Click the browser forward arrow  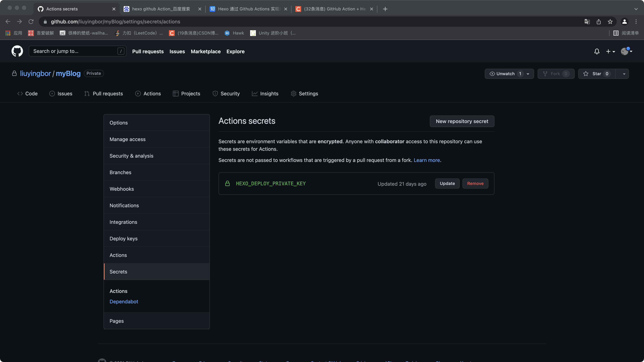pyautogui.click(x=19, y=22)
